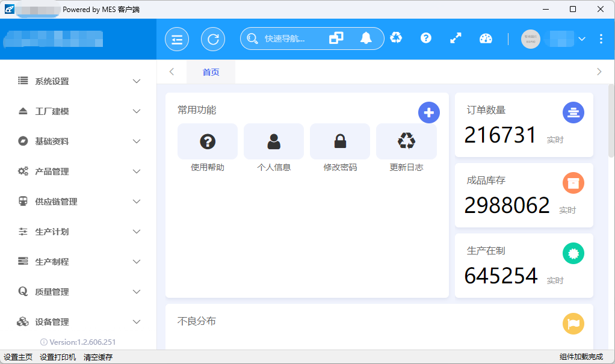Open the window-switch icon in search bar

pyautogui.click(x=336, y=38)
